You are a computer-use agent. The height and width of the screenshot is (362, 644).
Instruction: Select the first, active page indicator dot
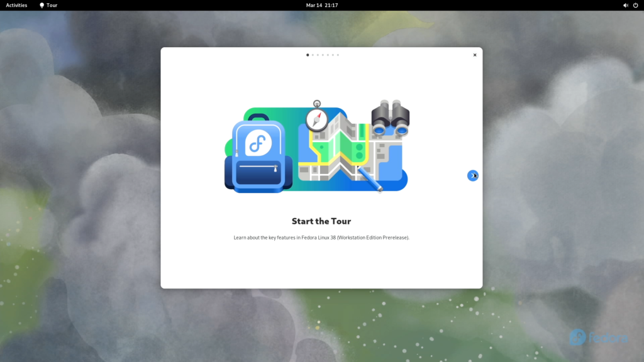308,55
